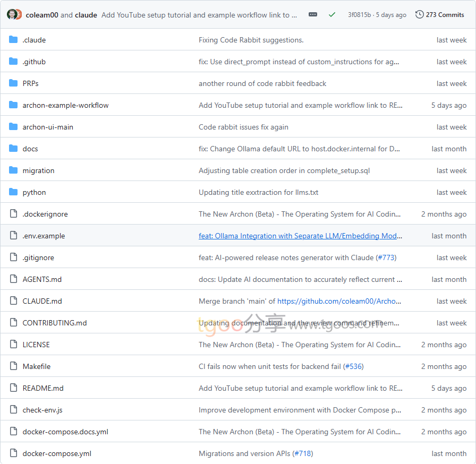This screenshot has width=476, height=464.
Task: Open commit hash 3f0815b
Action: [360, 15]
